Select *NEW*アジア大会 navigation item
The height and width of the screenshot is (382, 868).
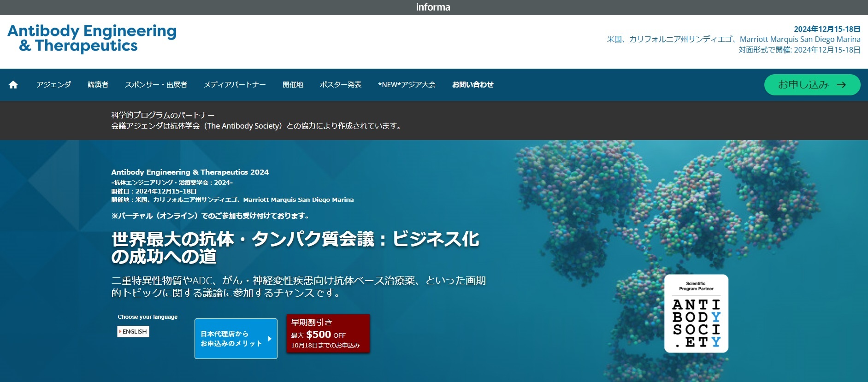point(407,85)
